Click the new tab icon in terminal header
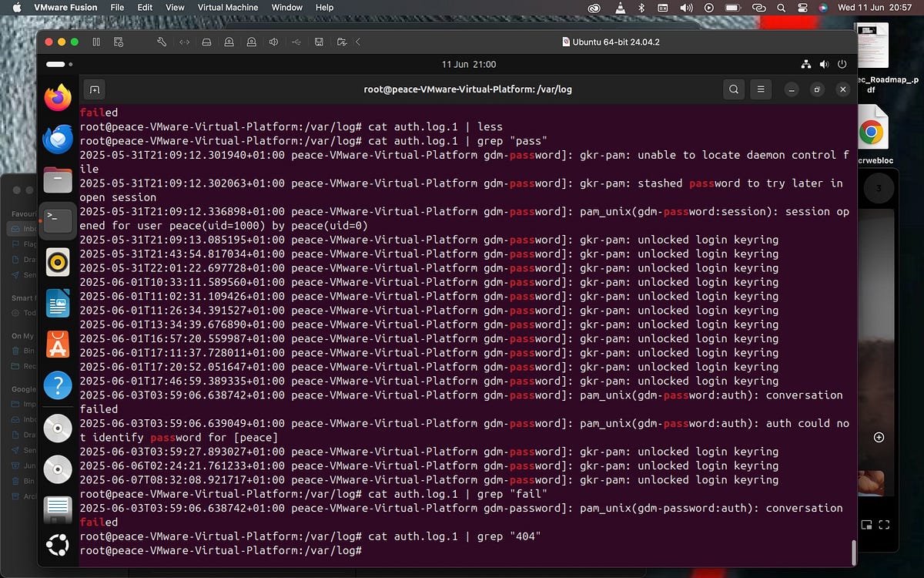This screenshot has height=578, width=924. pyautogui.click(x=93, y=89)
